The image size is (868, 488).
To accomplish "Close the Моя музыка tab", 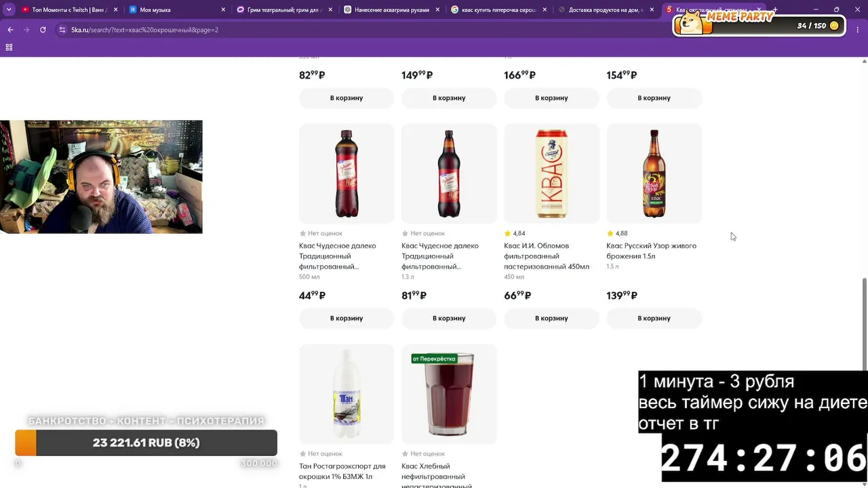I will [x=223, y=9].
